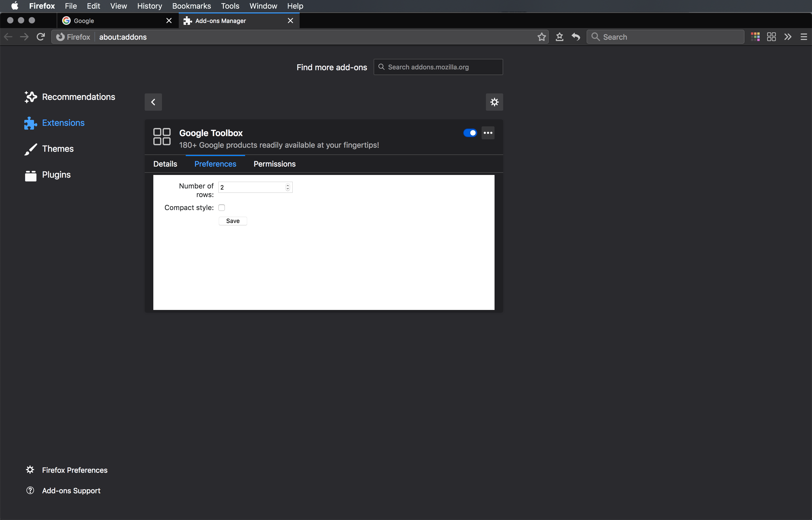Expand the toolbar overflow chevron
The width and height of the screenshot is (812, 520).
pos(787,37)
